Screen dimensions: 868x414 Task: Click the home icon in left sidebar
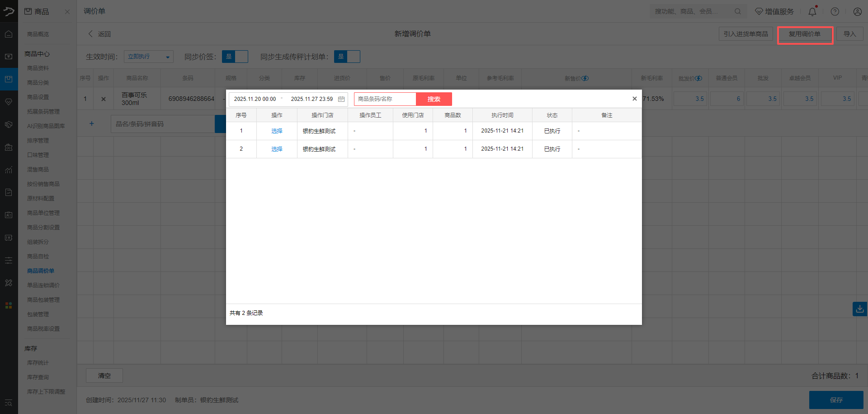[x=9, y=34]
